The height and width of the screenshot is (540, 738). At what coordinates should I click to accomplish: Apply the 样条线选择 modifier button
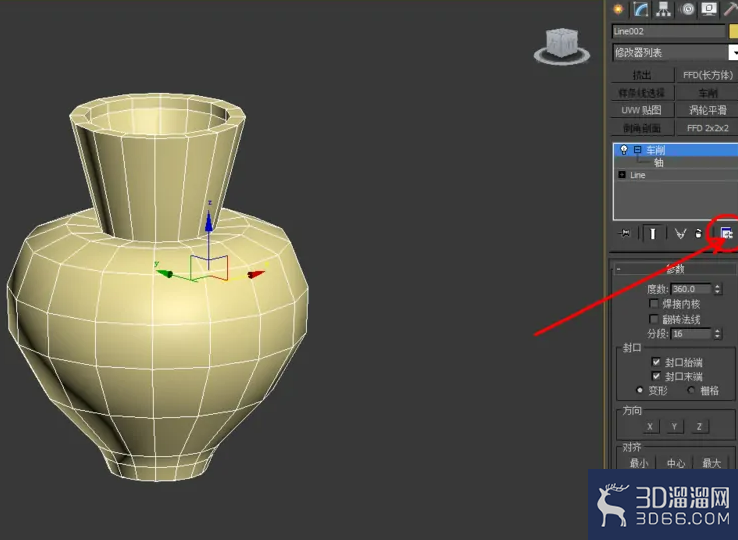click(x=642, y=93)
